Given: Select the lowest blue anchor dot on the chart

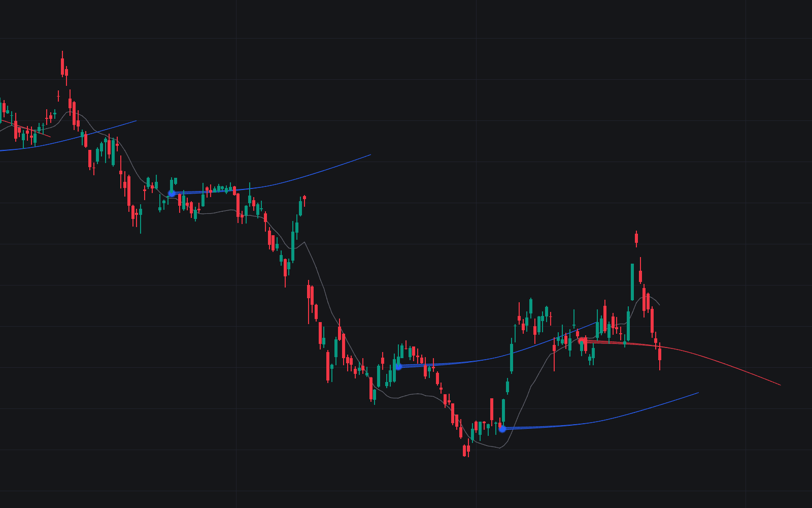Looking at the screenshot, I should [x=502, y=429].
